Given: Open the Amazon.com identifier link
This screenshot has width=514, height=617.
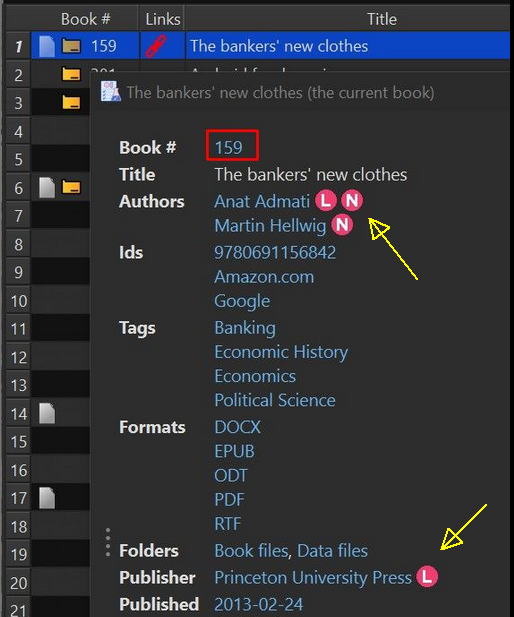Looking at the screenshot, I should [x=264, y=277].
